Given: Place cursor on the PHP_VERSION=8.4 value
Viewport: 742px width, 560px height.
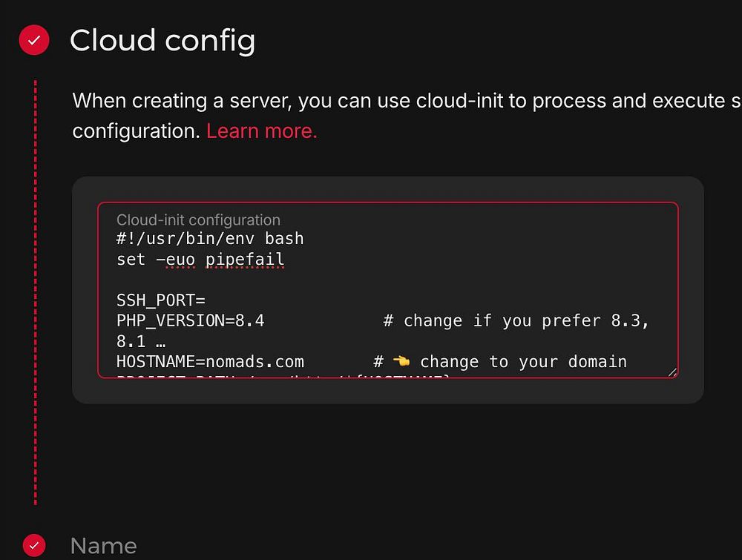Looking at the screenshot, I should pos(190,320).
